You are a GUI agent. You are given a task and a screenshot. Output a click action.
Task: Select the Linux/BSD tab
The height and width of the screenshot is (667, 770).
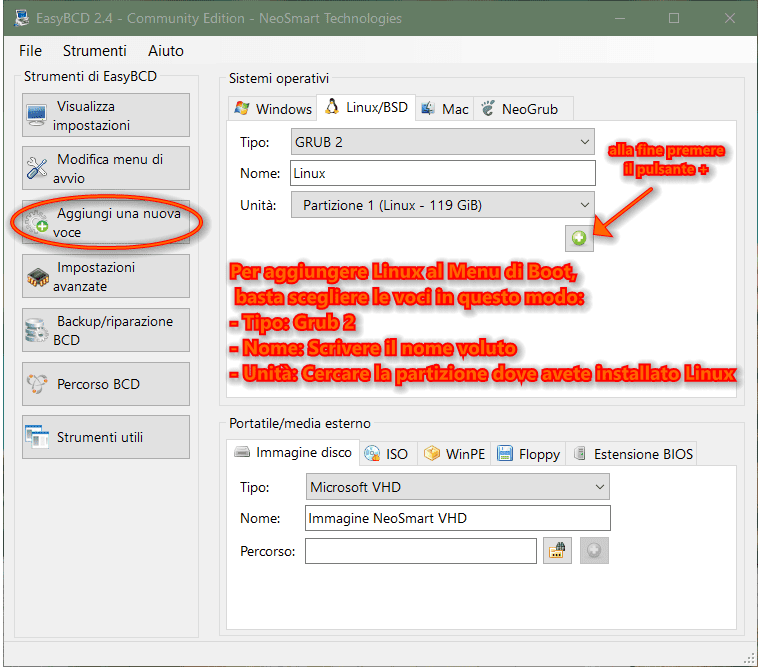tap(366, 107)
